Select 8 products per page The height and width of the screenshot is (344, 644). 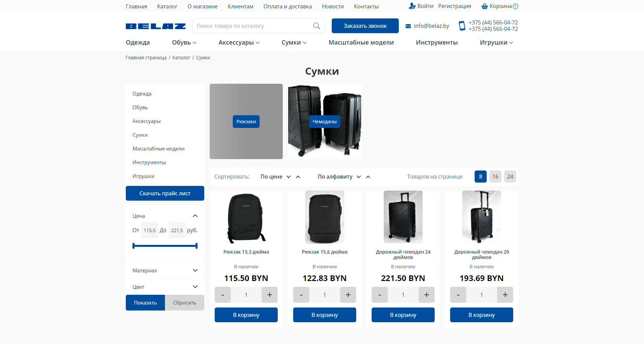tap(480, 177)
